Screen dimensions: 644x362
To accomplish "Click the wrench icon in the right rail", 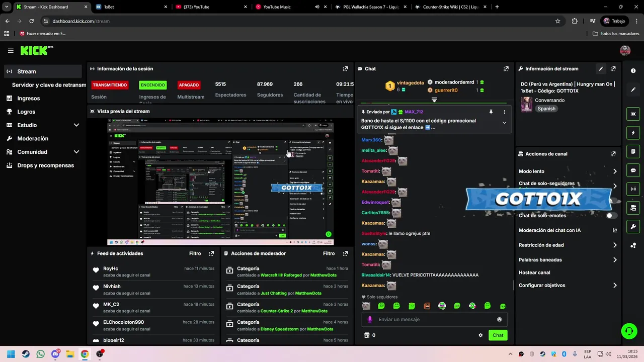I will click(633, 227).
